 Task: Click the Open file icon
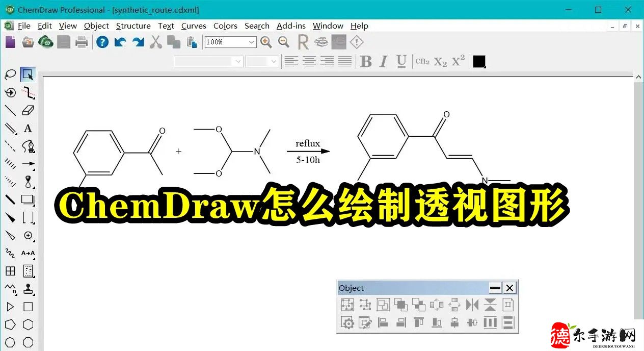(x=28, y=42)
